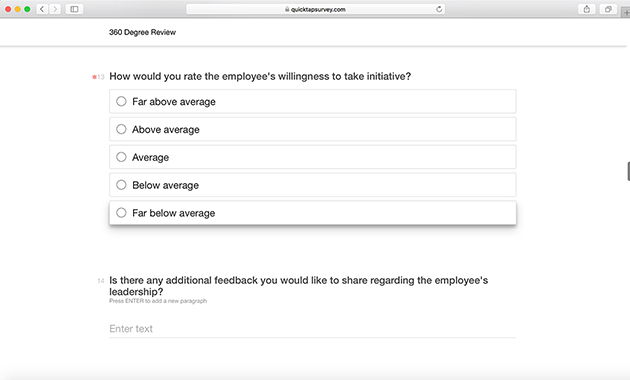
Task: Show the tab overview icon
Action: 608,9
